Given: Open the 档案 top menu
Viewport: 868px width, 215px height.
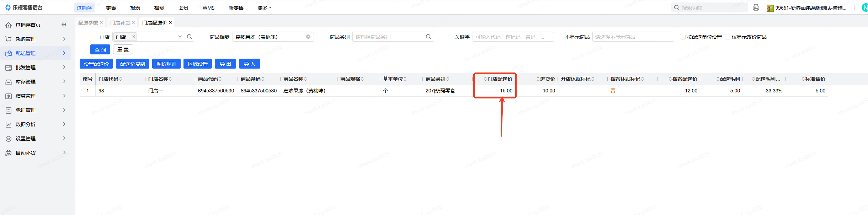Looking at the screenshot, I should click(x=159, y=8).
